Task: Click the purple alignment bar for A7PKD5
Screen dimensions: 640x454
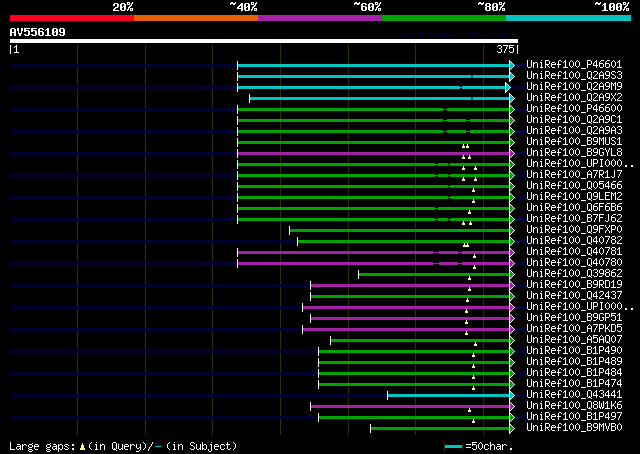Action: click(406, 330)
